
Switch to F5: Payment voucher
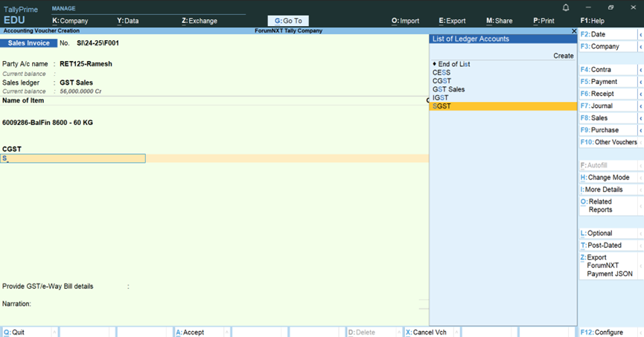[608, 82]
